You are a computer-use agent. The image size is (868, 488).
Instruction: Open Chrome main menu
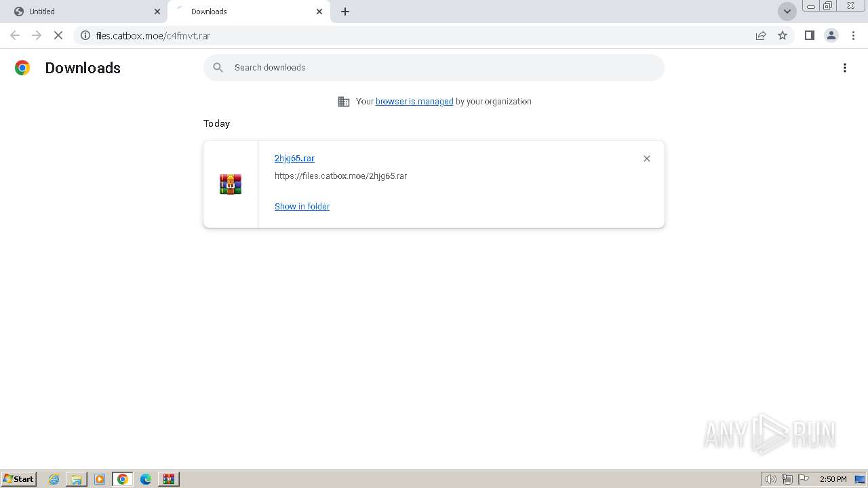tap(853, 35)
